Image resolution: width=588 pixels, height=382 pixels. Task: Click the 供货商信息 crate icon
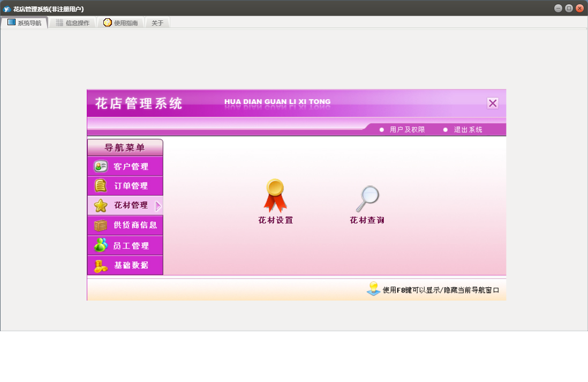click(x=101, y=225)
